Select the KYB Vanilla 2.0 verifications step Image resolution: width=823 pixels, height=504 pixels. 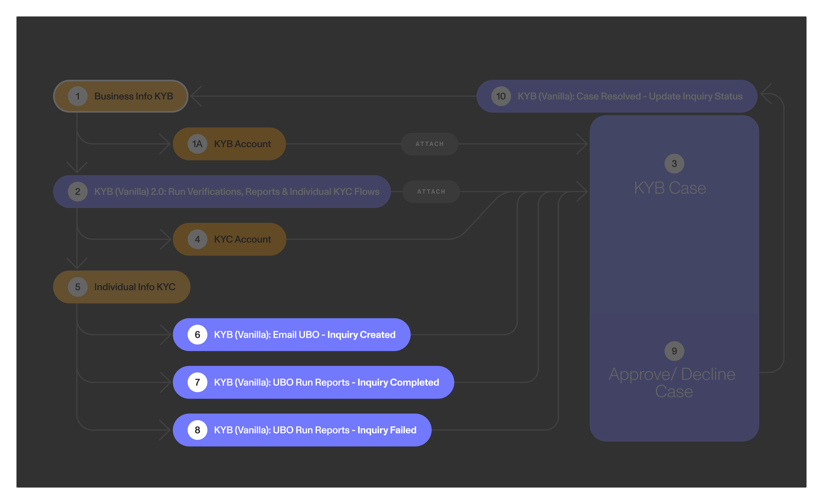[x=237, y=192]
